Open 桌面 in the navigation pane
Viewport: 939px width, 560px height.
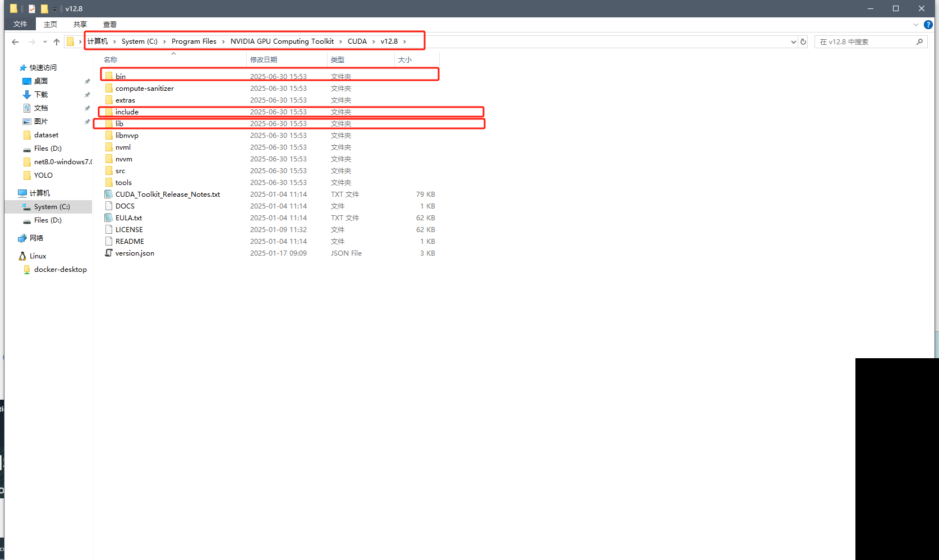pyautogui.click(x=40, y=81)
